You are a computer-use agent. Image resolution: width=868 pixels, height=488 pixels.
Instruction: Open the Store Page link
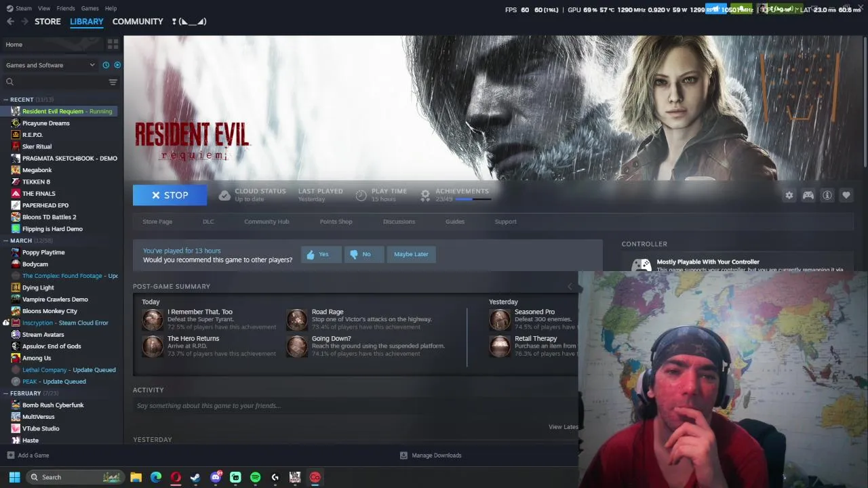click(x=157, y=222)
